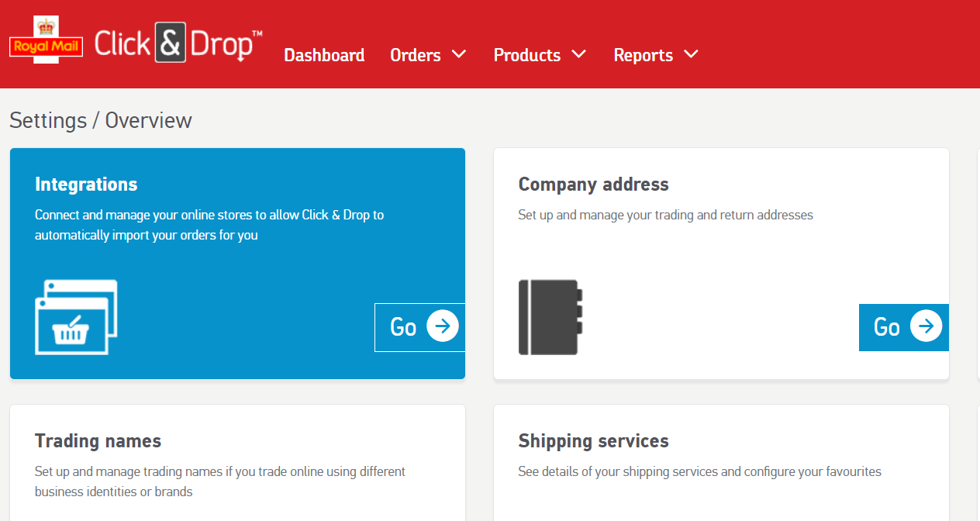Click the Company address card heading
This screenshot has height=521, width=980.
tap(593, 185)
